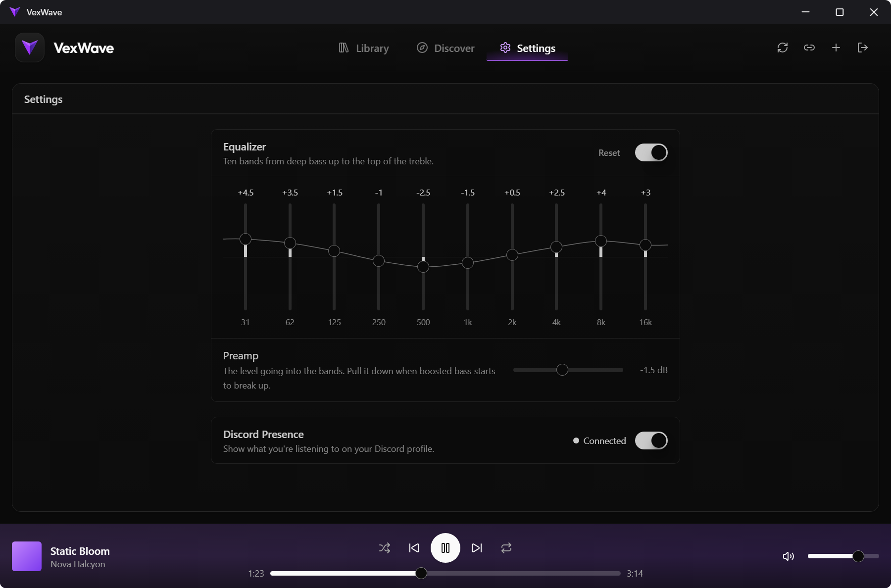The width and height of the screenshot is (891, 588).
Task: Click the link chain icon in header
Action: [809, 48]
